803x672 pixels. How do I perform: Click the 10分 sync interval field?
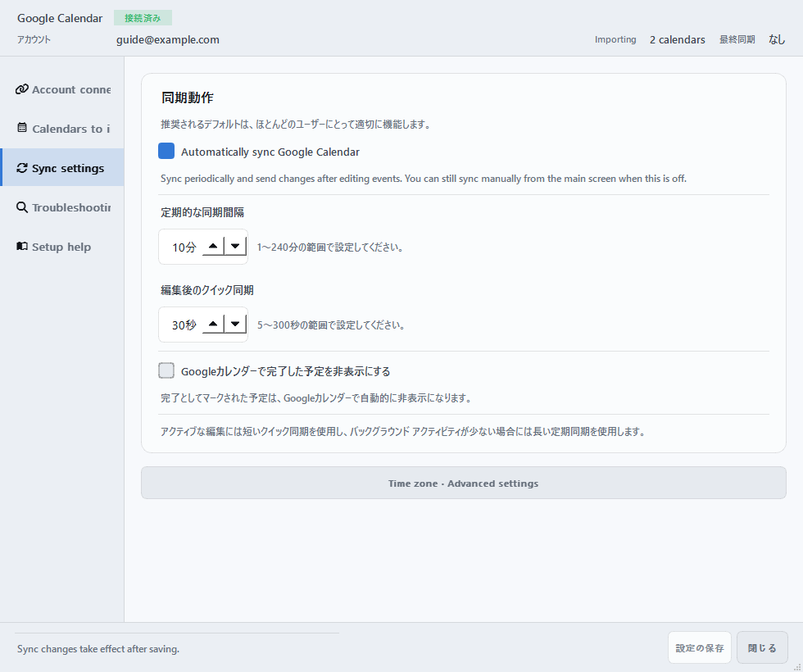184,247
